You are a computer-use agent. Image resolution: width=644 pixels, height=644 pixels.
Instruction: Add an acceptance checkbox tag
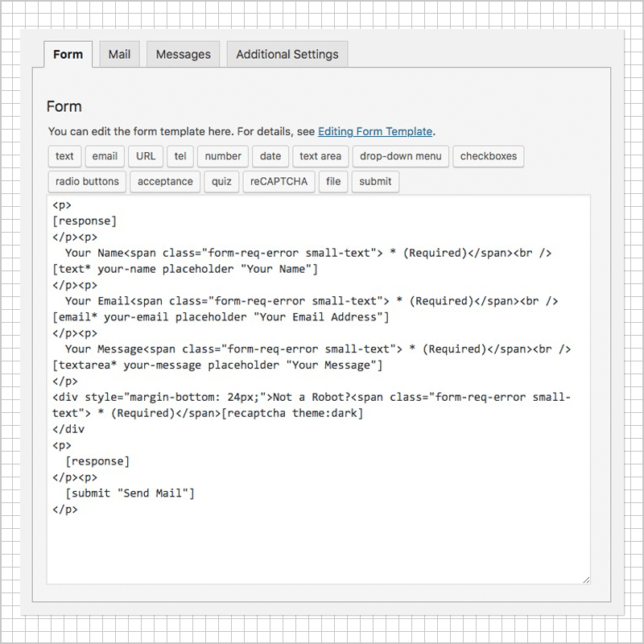(164, 182)
